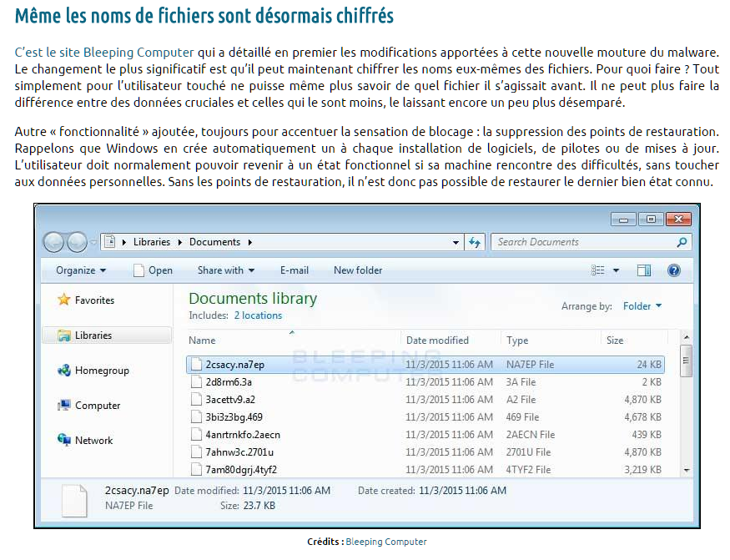Viewport: 730px width, 560px height.
Task: Click the Open toolbar button
Action: 153,270
